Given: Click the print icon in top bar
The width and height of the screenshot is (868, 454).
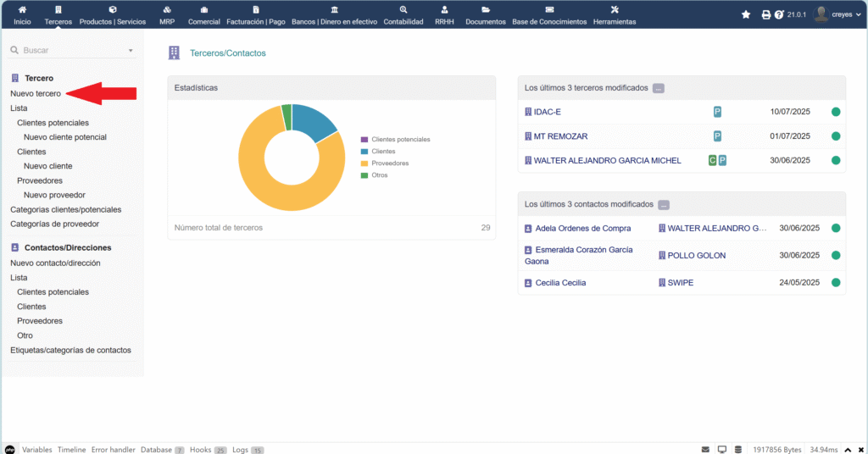Looking at the screenshot, I should tap(766, 14).
